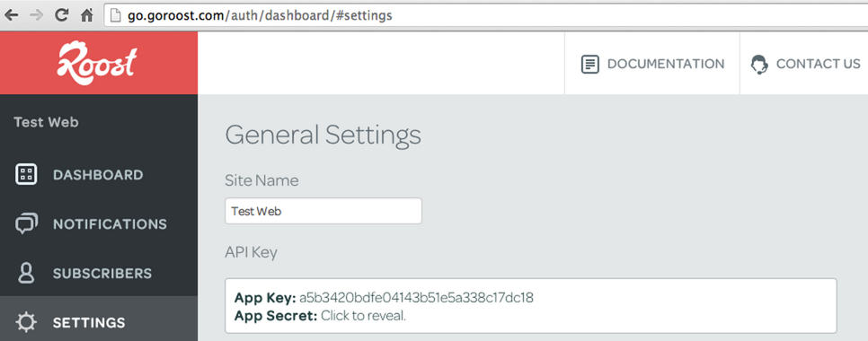Reload the page with refresh icon
The image size is (868, 341).
tap(61, 15)
